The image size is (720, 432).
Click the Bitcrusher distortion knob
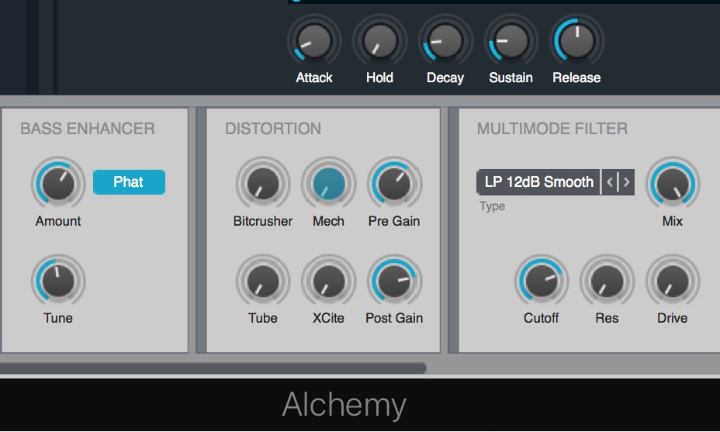tap(263, 183)
